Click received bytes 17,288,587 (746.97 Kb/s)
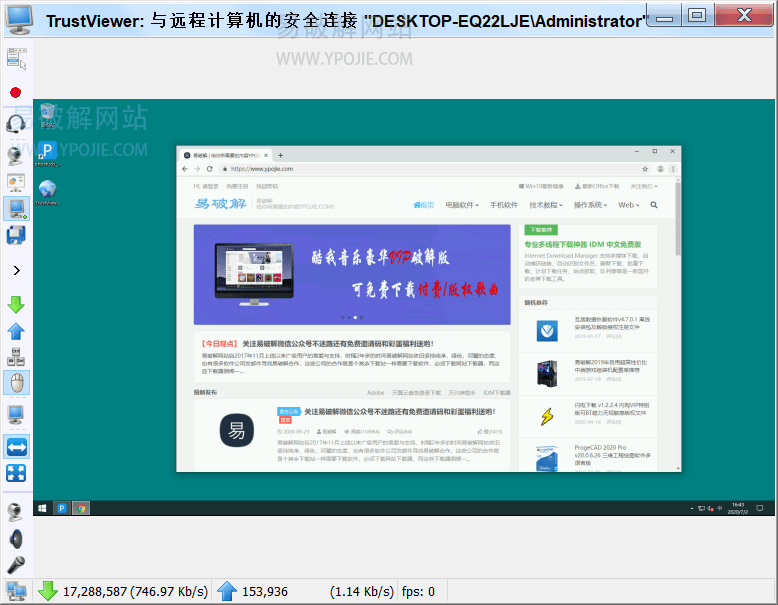The width and height of the screenshot is (778, 605). [135, 592]
